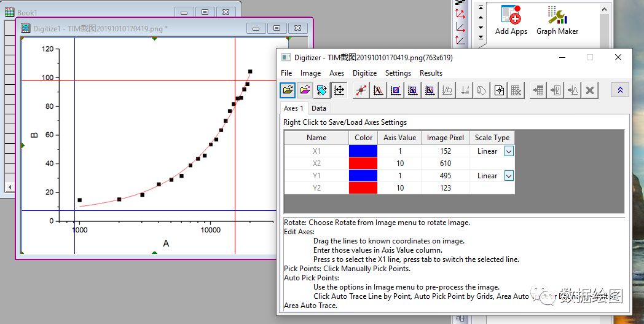Screen dimensions: 644x324
Task: Click the Go to Data icon
Action: tap(538, 90)
